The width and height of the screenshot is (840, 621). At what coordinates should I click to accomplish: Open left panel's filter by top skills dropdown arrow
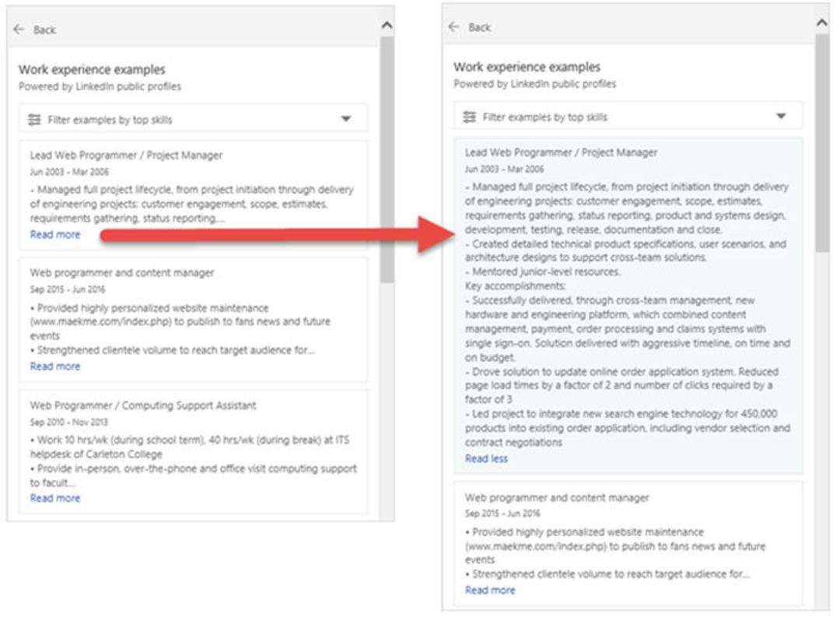(x=346, y=119)
